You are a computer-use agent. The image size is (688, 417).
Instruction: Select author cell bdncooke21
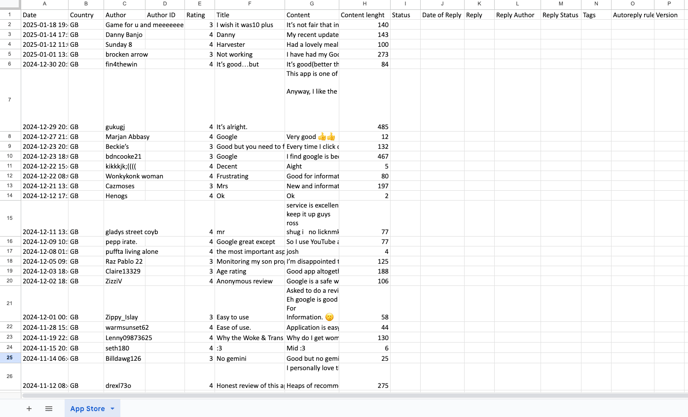(124, 156)
